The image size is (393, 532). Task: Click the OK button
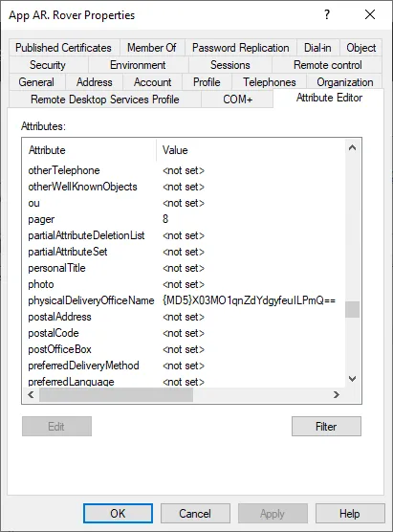pos(118,513)
